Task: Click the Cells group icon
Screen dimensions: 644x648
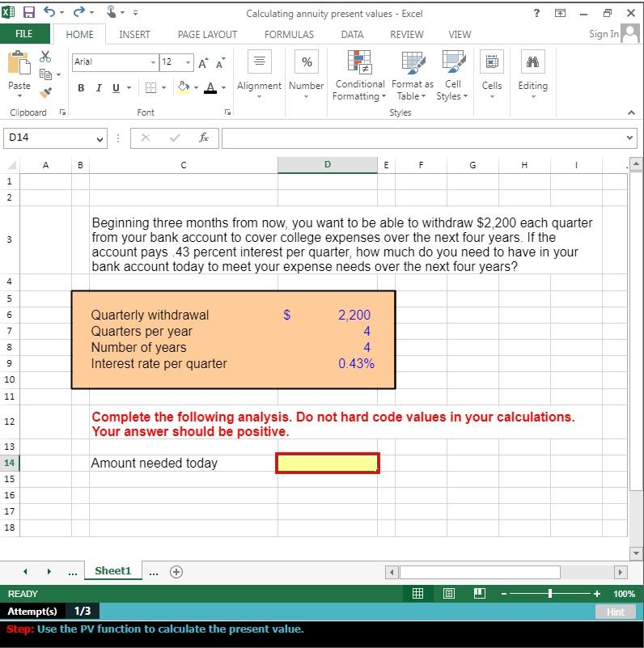Action: 491,61
